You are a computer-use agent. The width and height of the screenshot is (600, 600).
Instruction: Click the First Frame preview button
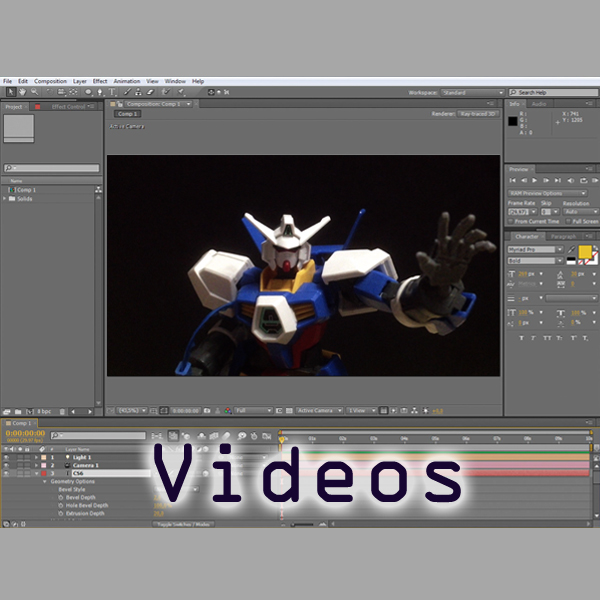coord(512,180)
